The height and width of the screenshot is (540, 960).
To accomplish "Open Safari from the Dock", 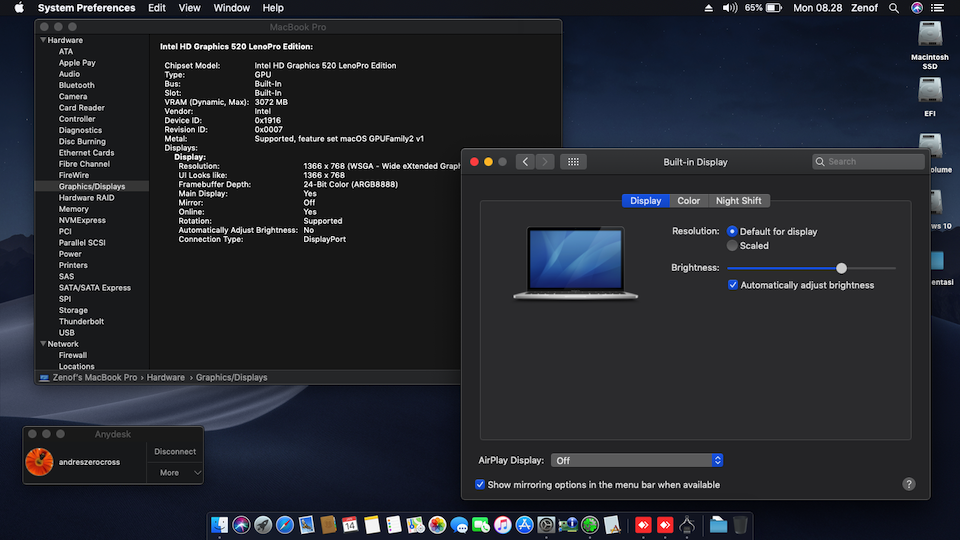I will pyautogui.click(x=285, y=525).
